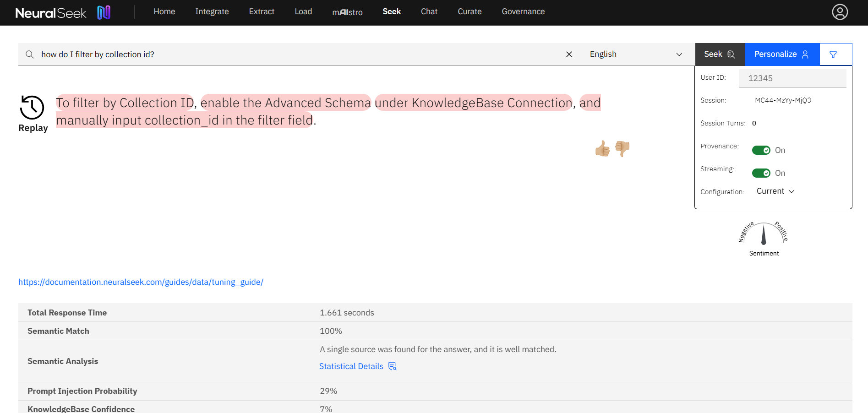Click the User ID input field

(792, 78)
